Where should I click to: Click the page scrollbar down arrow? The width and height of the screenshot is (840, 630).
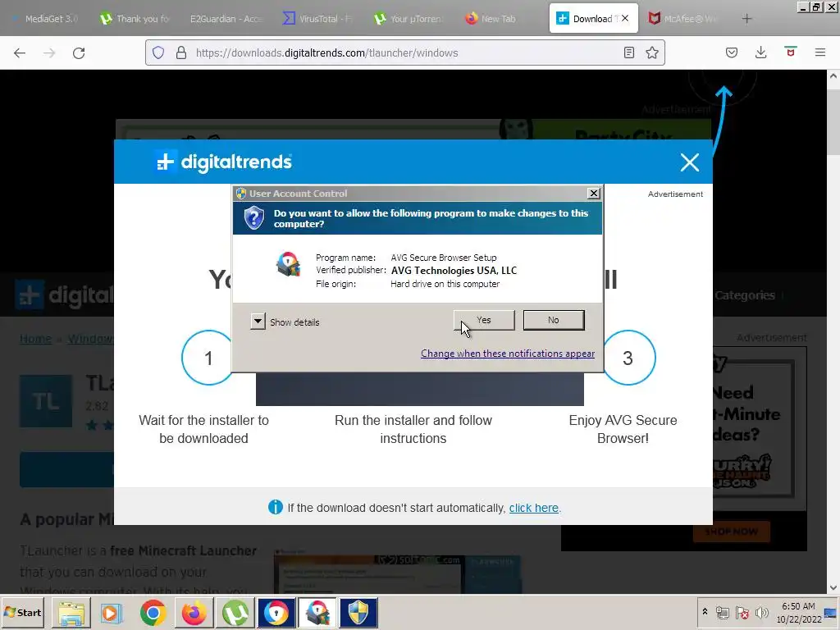click(x=833, y=587)
